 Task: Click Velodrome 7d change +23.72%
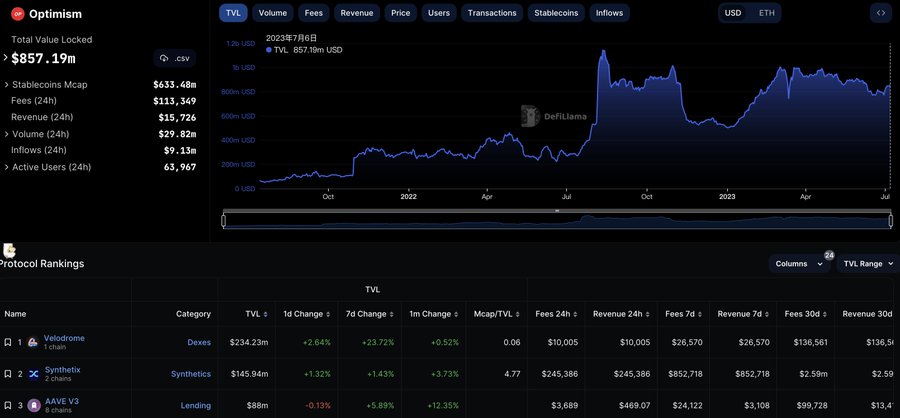378,342
